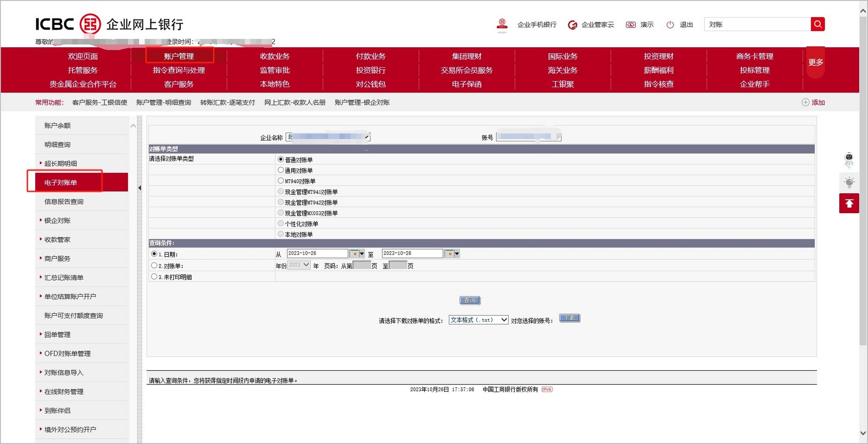This screenshot has height=444, width=868.
Task: Click the IPv6 badge in footer
Action: [547, 389]
